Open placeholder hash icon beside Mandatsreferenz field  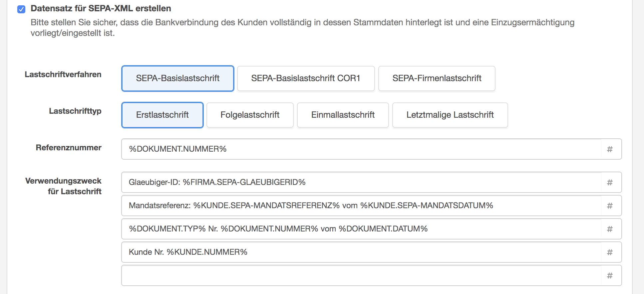(x=610, y=206)
